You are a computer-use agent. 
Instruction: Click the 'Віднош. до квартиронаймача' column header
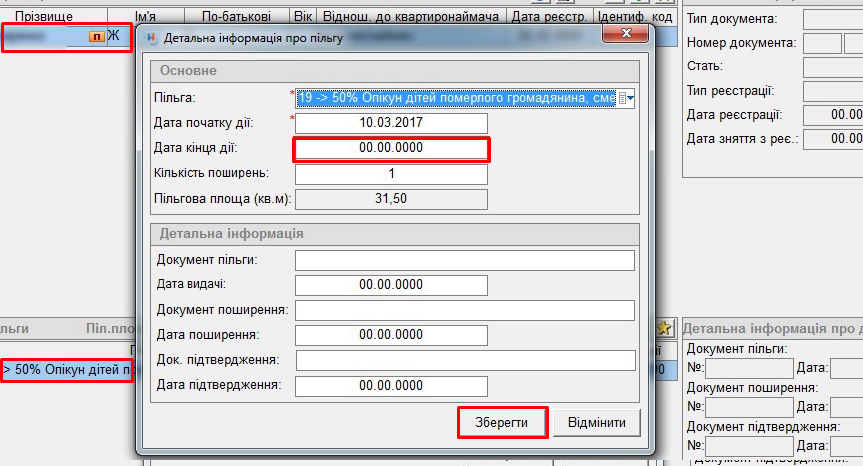pyautogui.click(x=411, y=16)
